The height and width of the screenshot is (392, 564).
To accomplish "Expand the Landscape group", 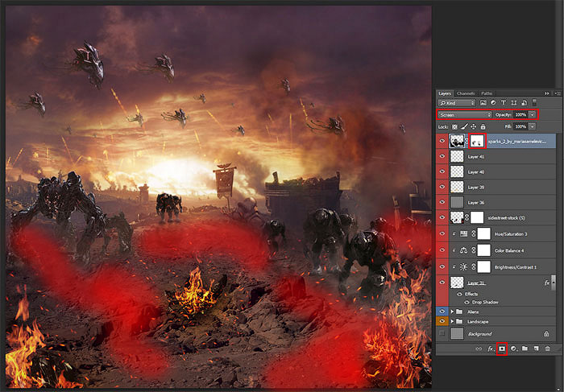I will tap(453, 322).
